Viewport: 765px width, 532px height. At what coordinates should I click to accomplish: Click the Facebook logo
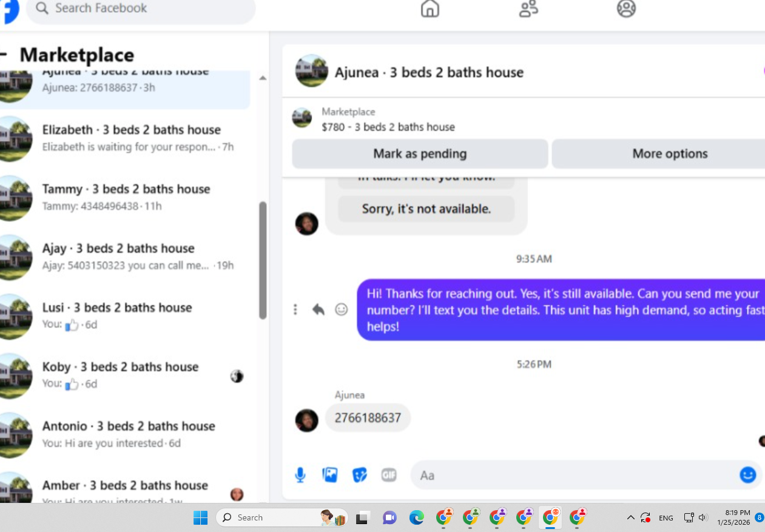8,9
